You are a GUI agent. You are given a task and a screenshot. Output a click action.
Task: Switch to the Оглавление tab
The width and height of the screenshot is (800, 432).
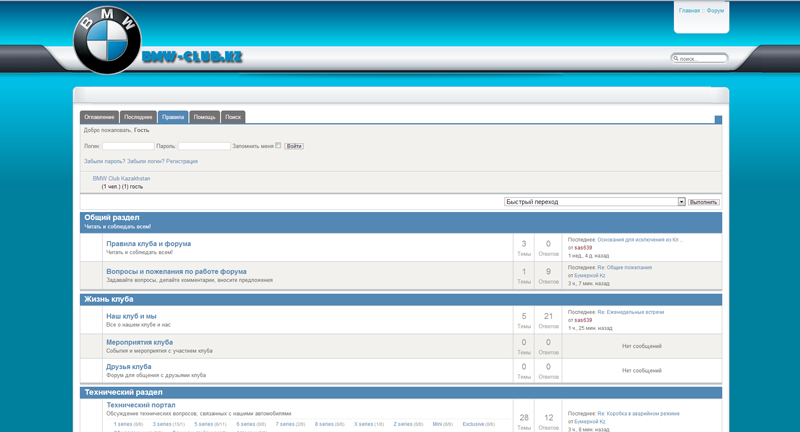click(99, 117)
